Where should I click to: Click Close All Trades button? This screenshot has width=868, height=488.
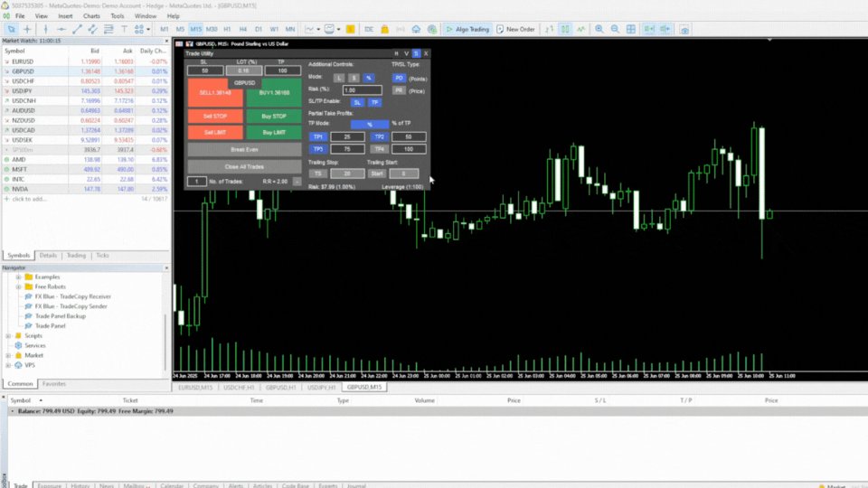[244, 166]
